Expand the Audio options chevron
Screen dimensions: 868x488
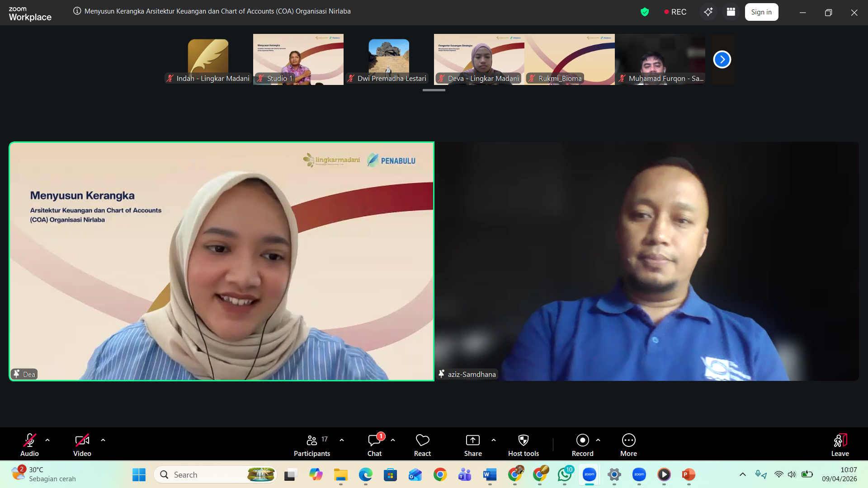(x=47, y=440)
